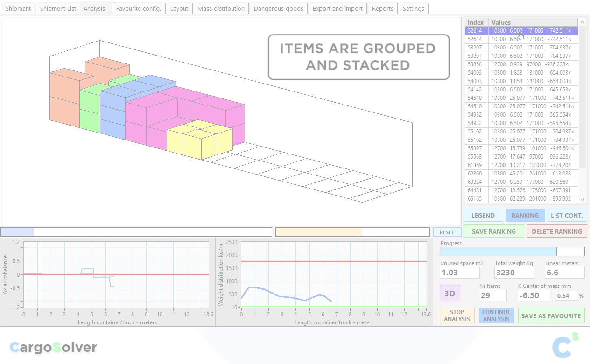Click SAVE AS FAVOURITE button
The width and height of the screenshot is (590, 364).
click(551, 316)
